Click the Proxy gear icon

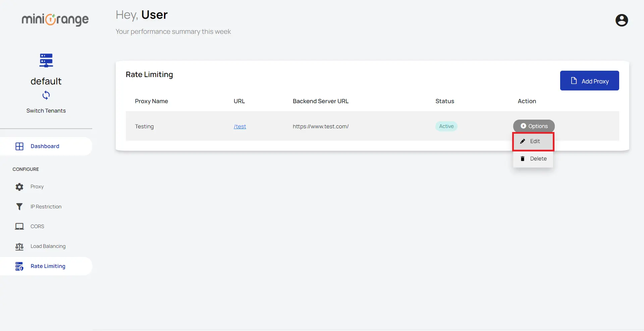tap(19, 187)
